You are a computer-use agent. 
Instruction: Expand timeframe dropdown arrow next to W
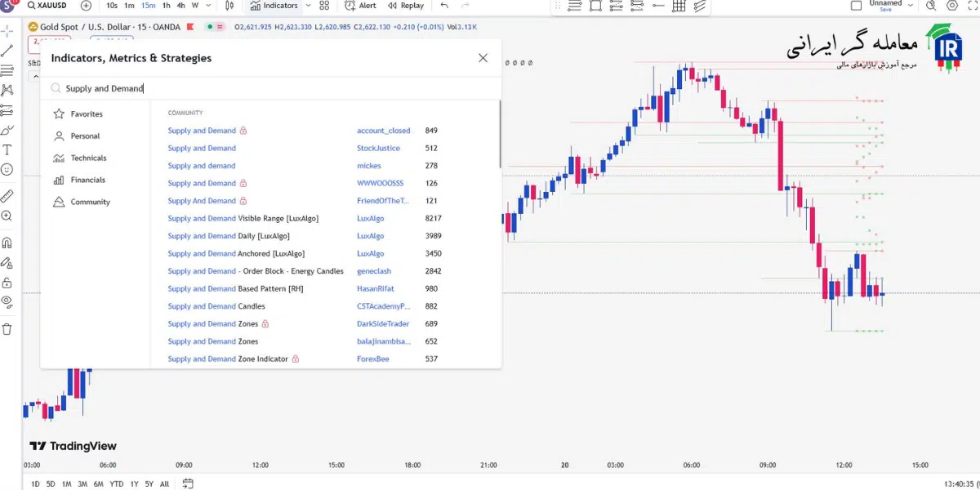207,6
